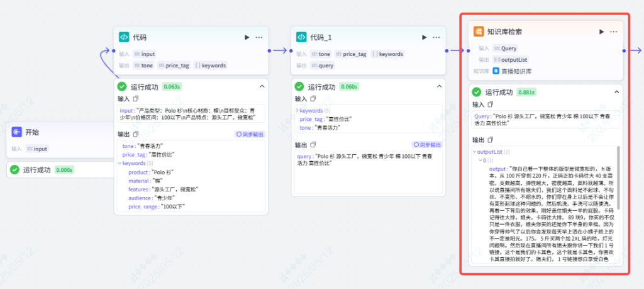Click the scrollbar in 知识库检索 output
644x289 pixels.
[x=619, y=177]
